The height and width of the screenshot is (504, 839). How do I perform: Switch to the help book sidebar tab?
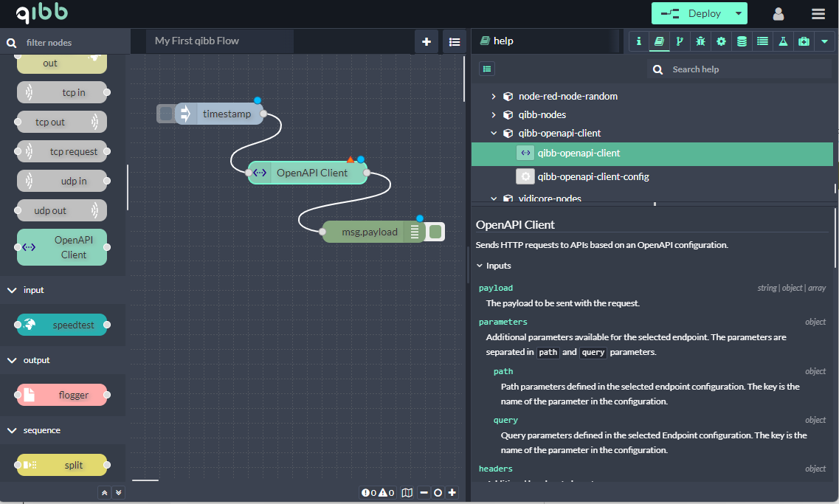[x=659, y=41]
